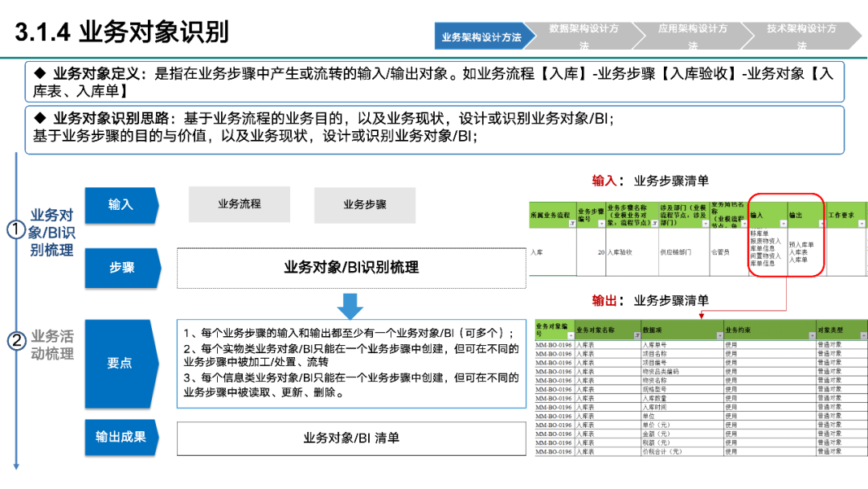Click the 输入：业务步骤清单 heading
The width and height of the screenshot is (868, 489).
650,180
